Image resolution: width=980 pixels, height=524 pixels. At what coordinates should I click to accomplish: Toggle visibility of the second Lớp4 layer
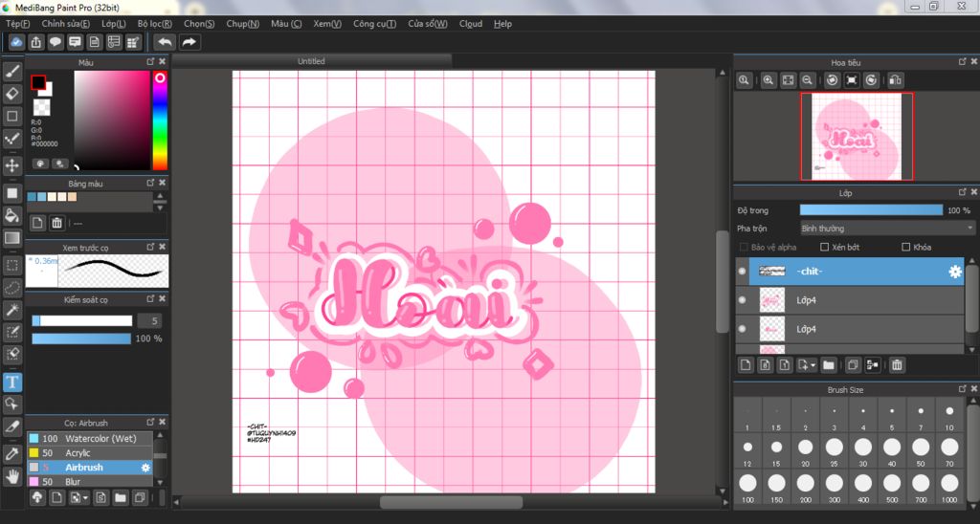pyautogui.click(x=742, y=329)
